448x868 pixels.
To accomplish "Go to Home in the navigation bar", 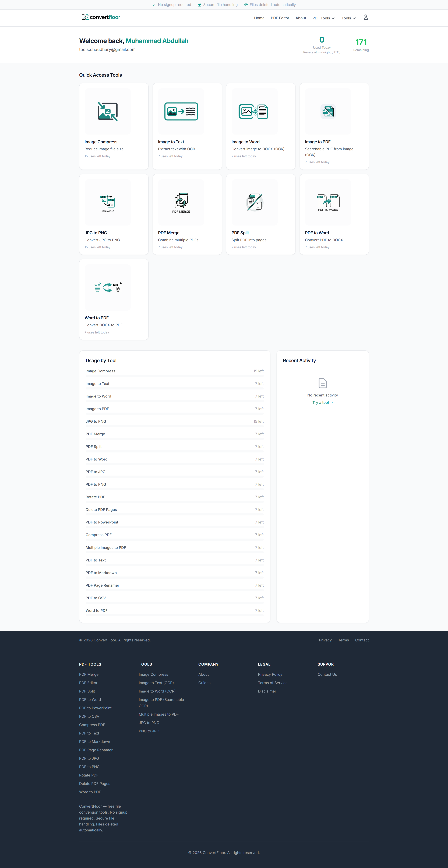I will 259,18.
